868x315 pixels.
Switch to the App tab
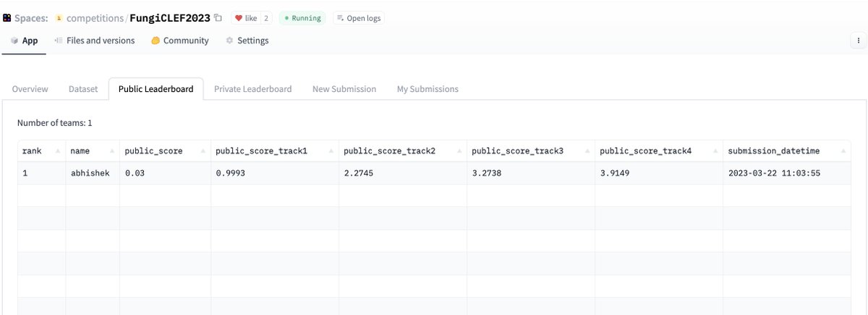pyautogui.click(x=24, y=41)
